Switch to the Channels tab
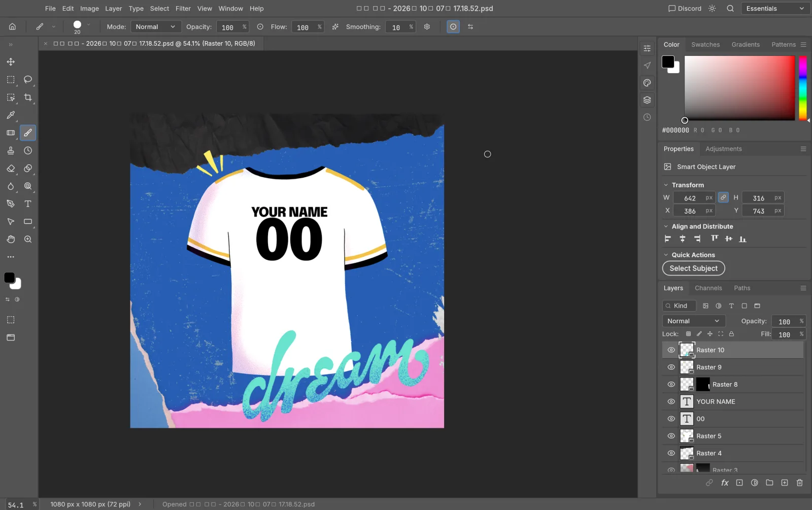The height and width of the screenshot is (510, 812). pos(708,288)
